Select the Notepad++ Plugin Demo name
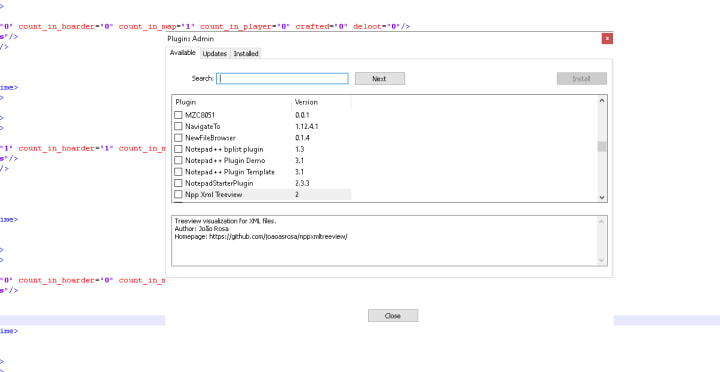The image size is (720, 372). click(225, 160)
